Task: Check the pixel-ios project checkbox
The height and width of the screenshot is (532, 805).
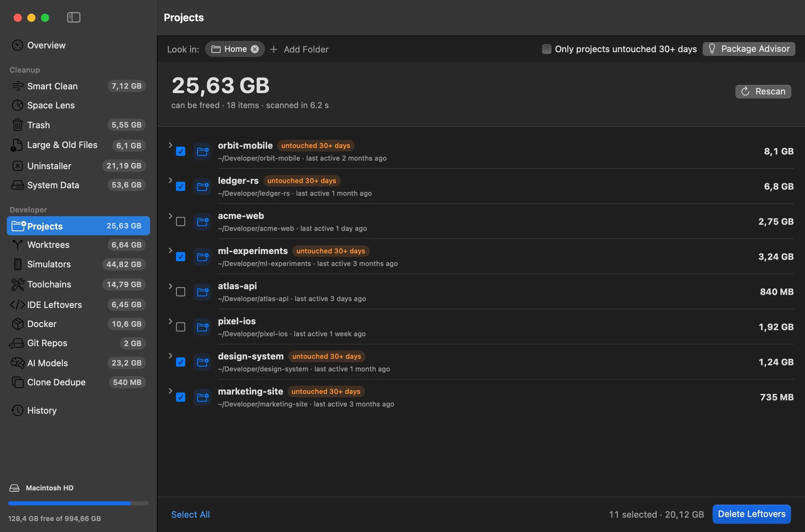Action: coord(180,327)
